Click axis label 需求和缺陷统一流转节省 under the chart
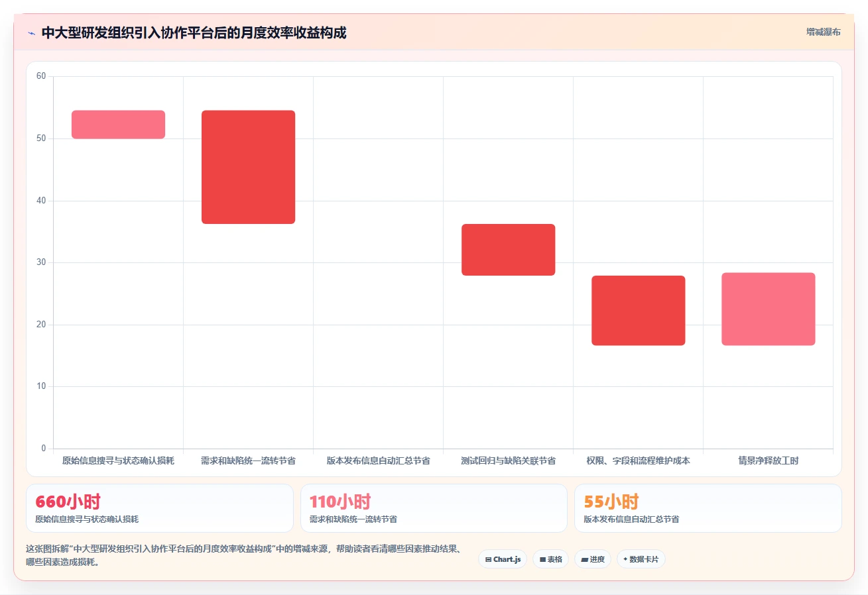The width and height of the screenshot is (868, 595). point(248,460)
